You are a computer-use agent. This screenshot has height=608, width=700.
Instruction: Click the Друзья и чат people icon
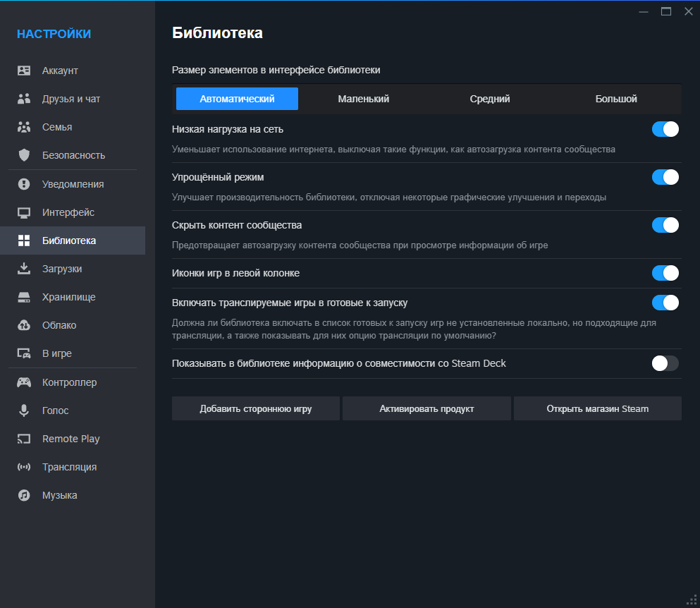pyautogui.click(x=24, y=99)
